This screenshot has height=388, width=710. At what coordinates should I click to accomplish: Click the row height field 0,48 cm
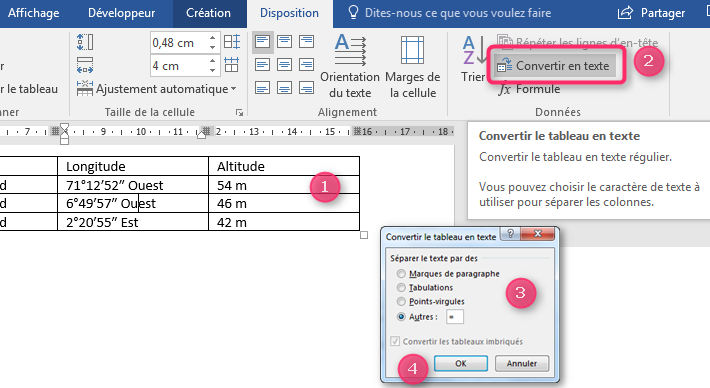[x=179, y=43]
